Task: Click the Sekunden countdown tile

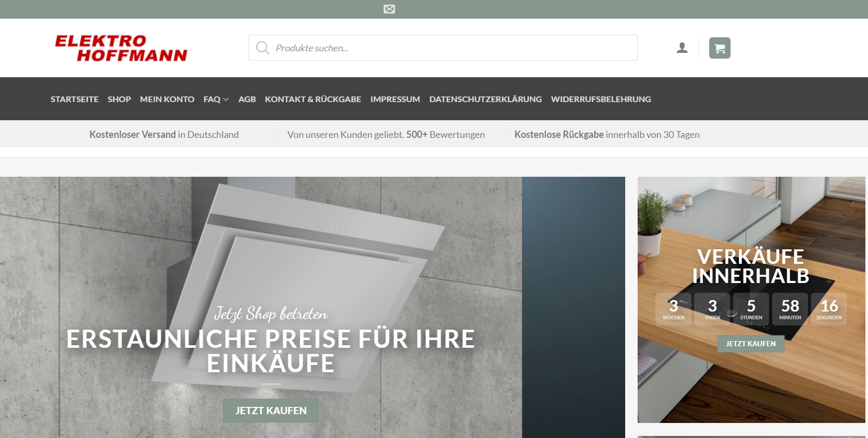Action: pyautogui.click(x=829, y=309)
